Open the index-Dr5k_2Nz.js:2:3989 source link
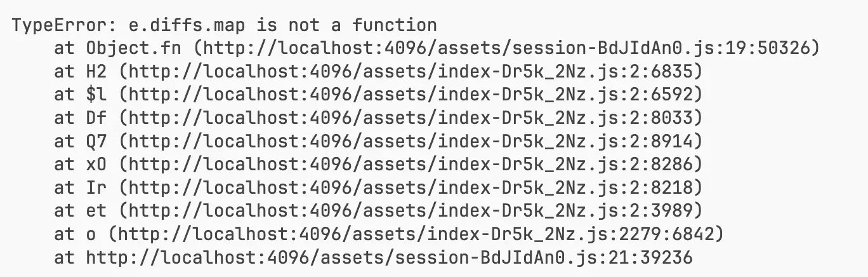The height and width of the screenshot is (277, 868). [411, 210]
